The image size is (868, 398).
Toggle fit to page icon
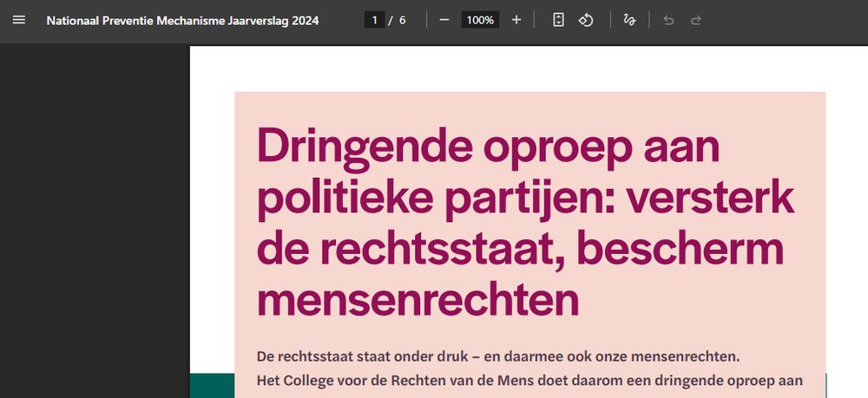pyautogui.click(x=558, y=21)
